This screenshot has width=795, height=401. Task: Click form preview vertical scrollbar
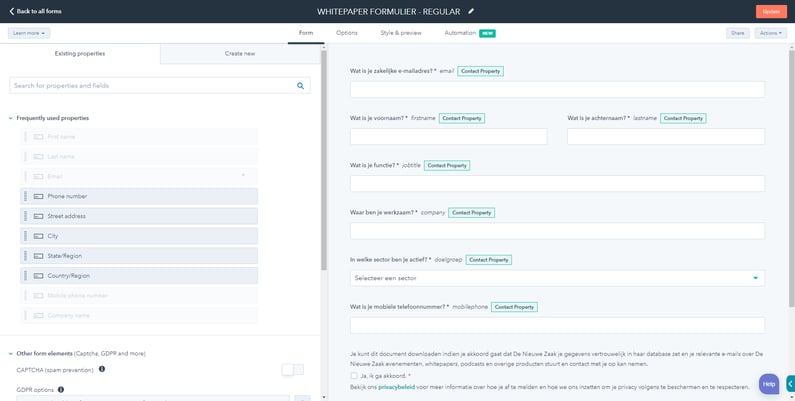[792, 177]
